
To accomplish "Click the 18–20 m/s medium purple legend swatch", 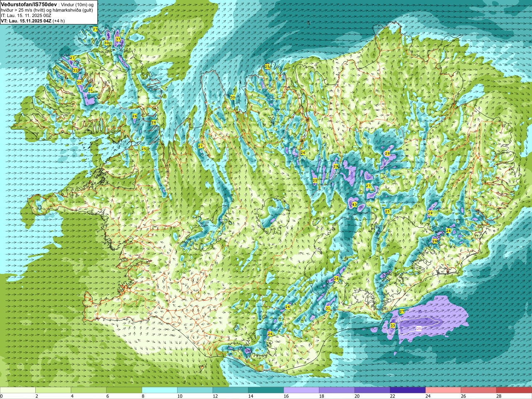I will pos(337,390).
